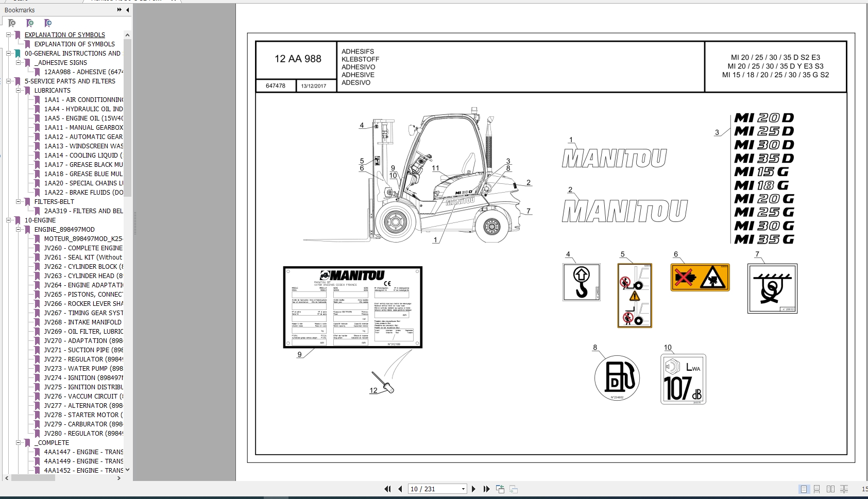Click the bookmark icon beside 2AA319 - FILTERS AND BELT
Image resolution: width=868 pixels, height=499 pixels.
coord(37,211)
